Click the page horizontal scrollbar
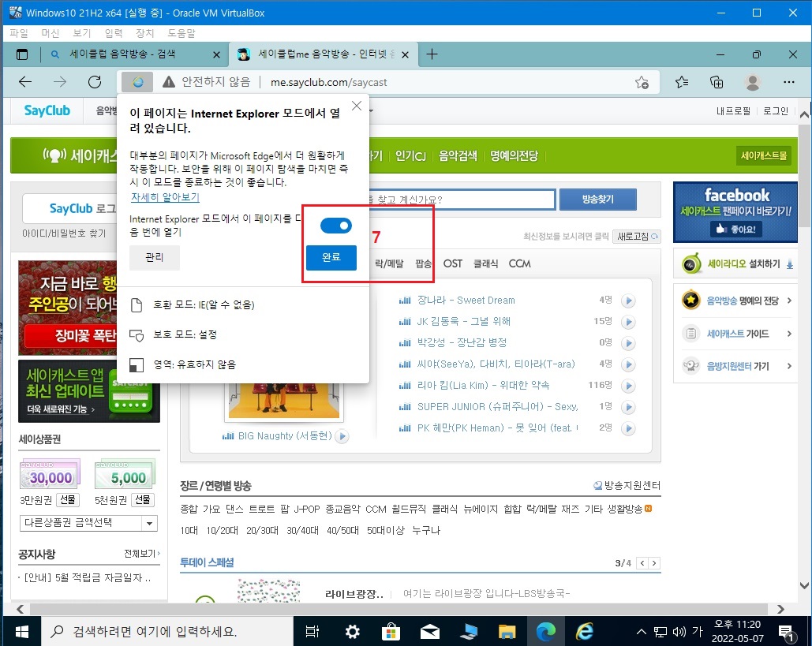The height and width of the screenshot is (646, 812). (398, 609)
